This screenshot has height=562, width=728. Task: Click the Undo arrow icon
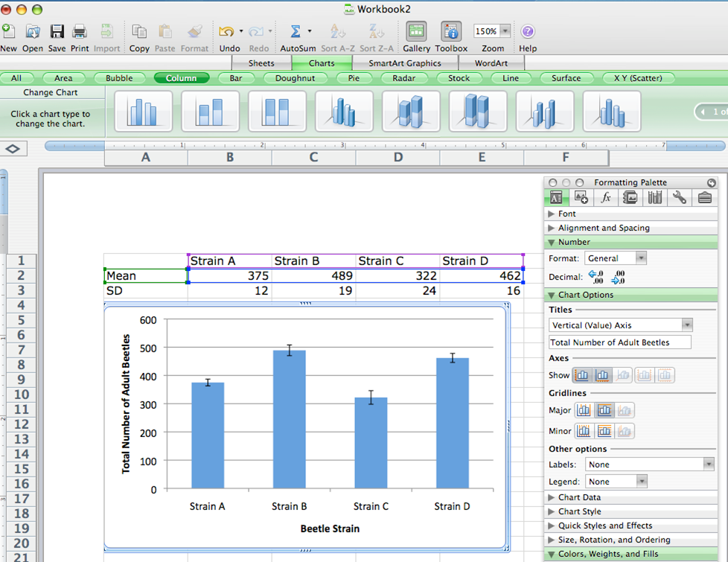pos(226,31)
